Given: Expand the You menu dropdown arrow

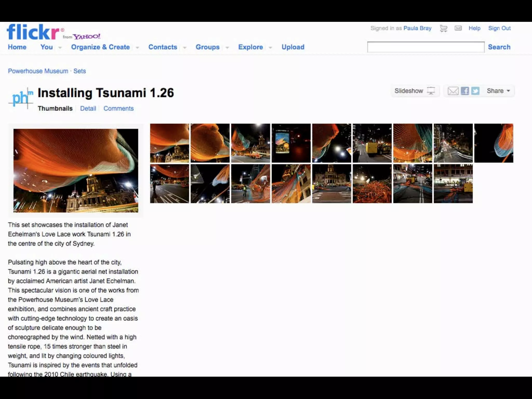Looking at the screenshot, I should coord(60,48).
